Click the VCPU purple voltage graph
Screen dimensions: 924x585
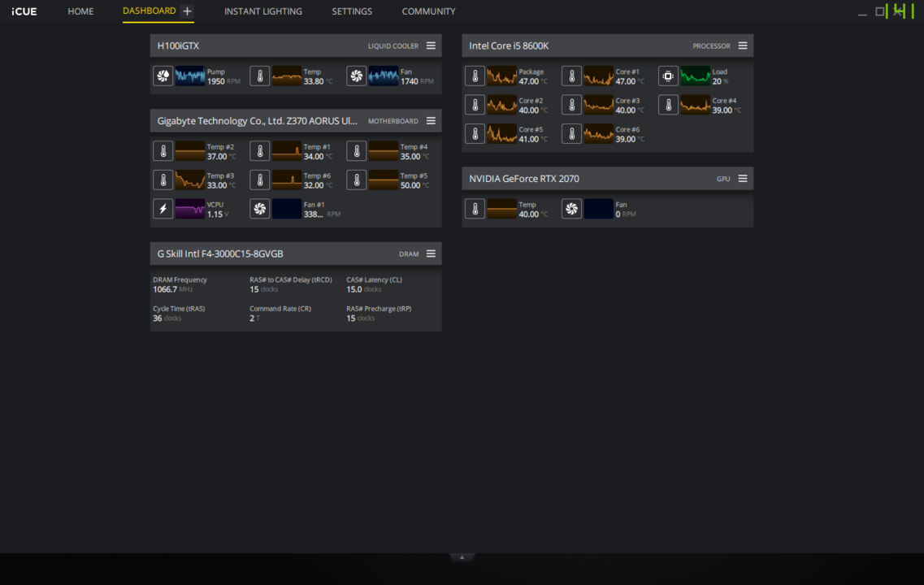(x=190, y=209)
